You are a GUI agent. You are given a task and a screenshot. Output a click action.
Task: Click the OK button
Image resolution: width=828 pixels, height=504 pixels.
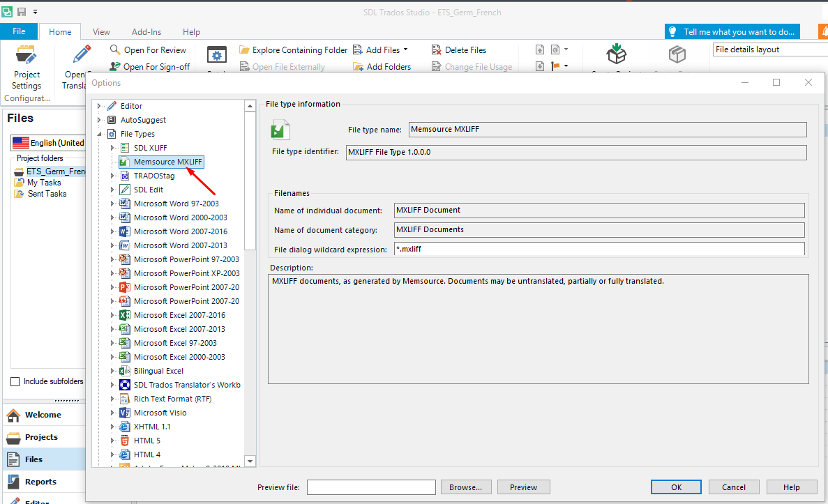(x=676, y=487)
